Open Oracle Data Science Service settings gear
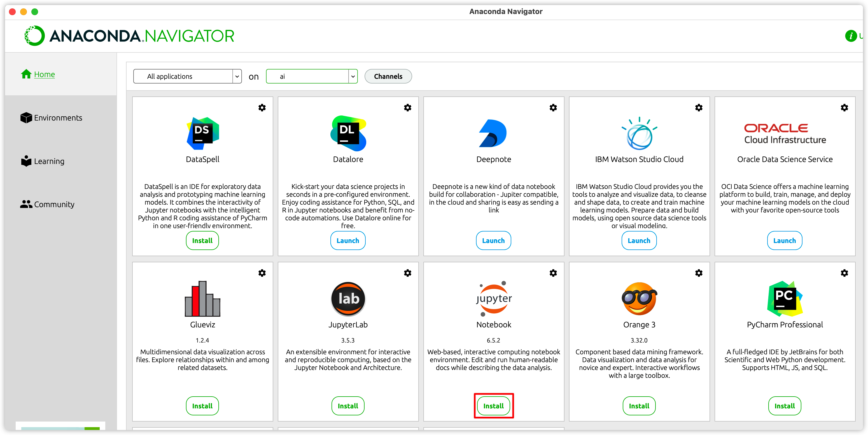Screen dimensions: 868x435 click(x=844, y=108)
